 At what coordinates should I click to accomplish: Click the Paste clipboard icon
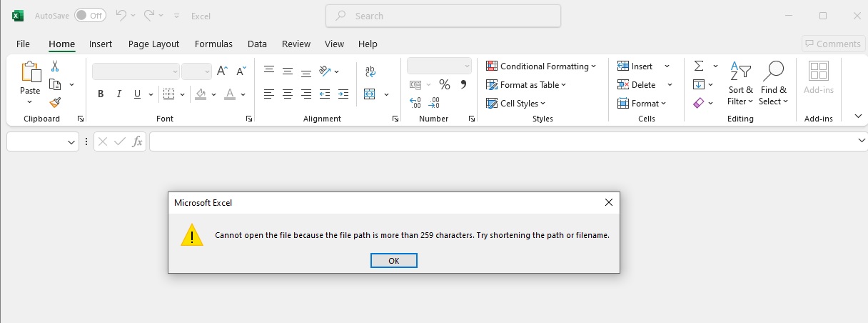[30, 72]
